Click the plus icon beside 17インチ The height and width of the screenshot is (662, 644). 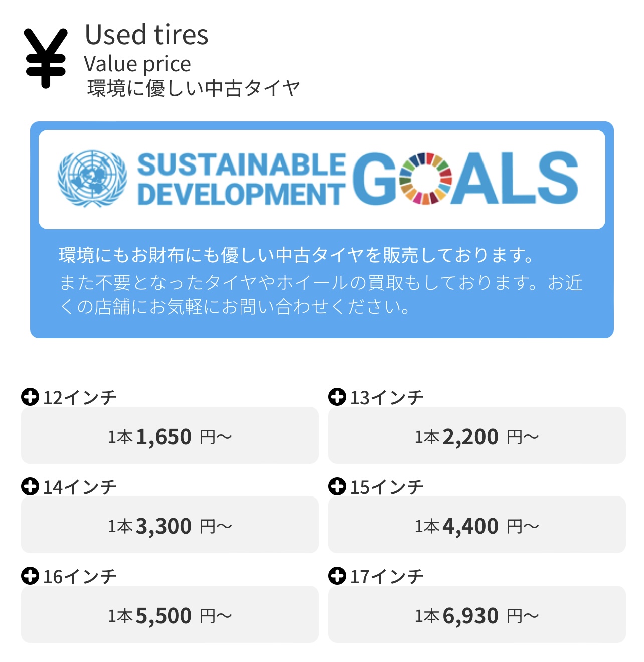pyautogui.click(x=337, y=576)
